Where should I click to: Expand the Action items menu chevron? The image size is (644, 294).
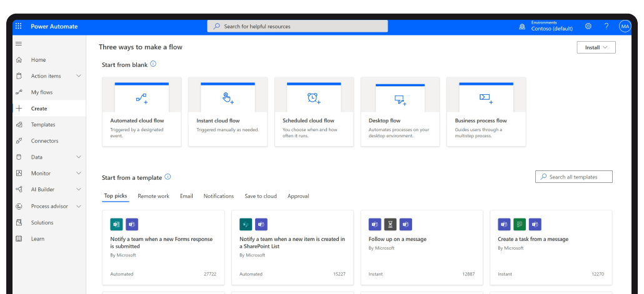tap(79, 76)
